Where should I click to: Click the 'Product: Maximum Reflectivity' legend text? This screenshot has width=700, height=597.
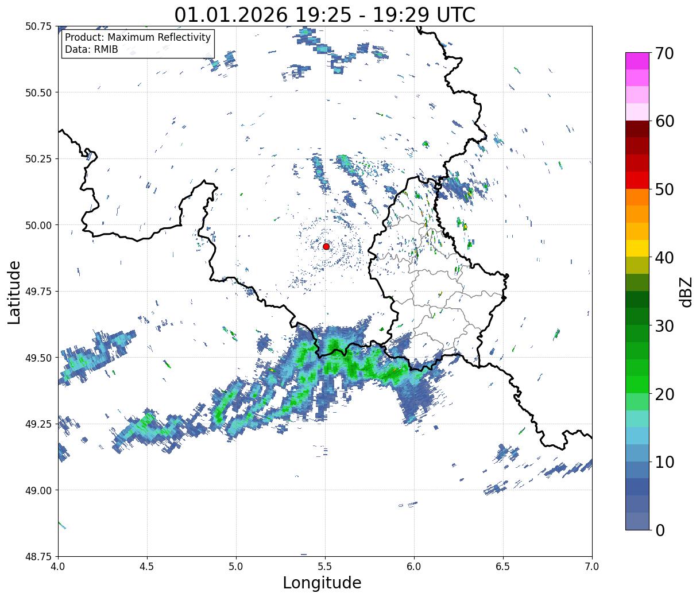[138, 37]
